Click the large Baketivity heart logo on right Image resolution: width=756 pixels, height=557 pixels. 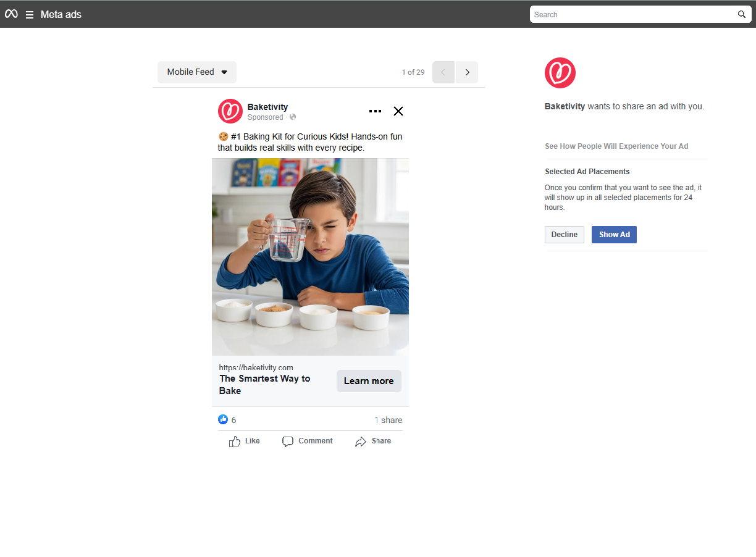[560, 73]
